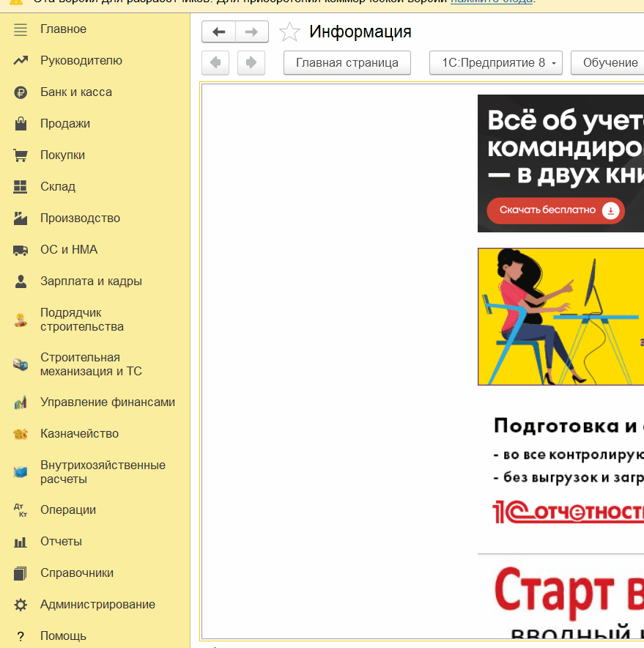Open the yellow banner with woman at computer
This screenshot has height=648, width=644.
pyautogui.click(x=560, y=317)
